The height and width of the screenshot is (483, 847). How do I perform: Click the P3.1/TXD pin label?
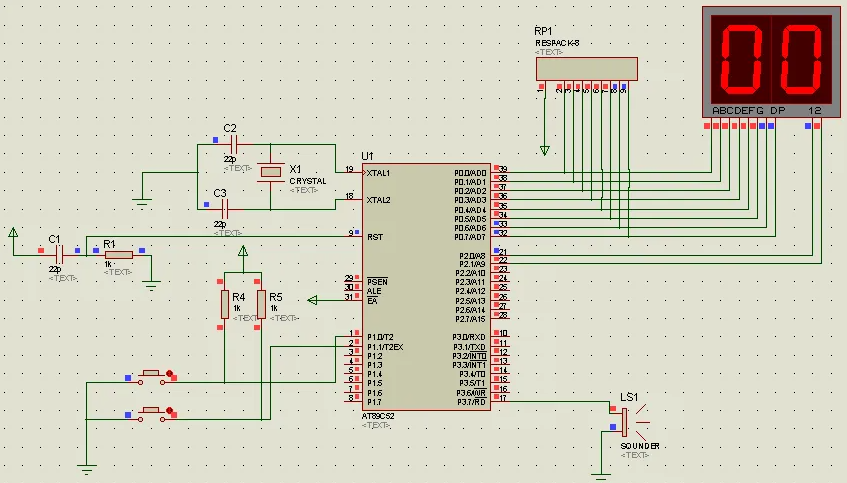(x=469, y=347)
